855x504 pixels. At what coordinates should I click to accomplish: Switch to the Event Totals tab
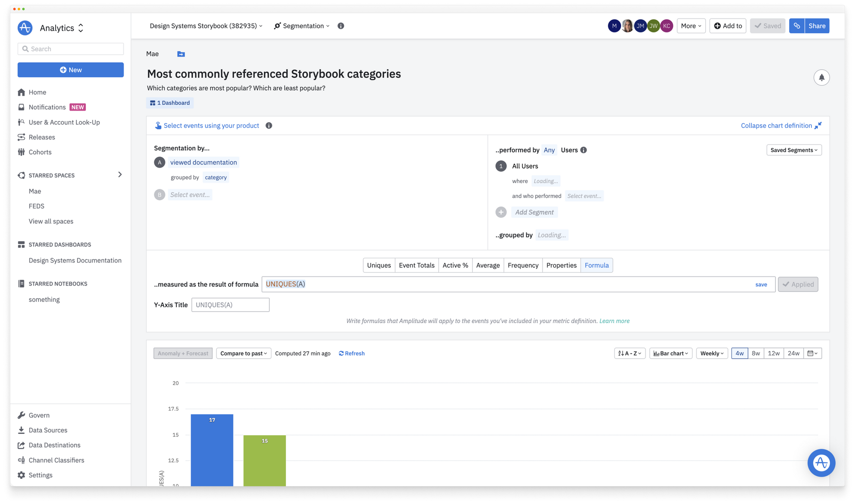[x=416, y=265]
